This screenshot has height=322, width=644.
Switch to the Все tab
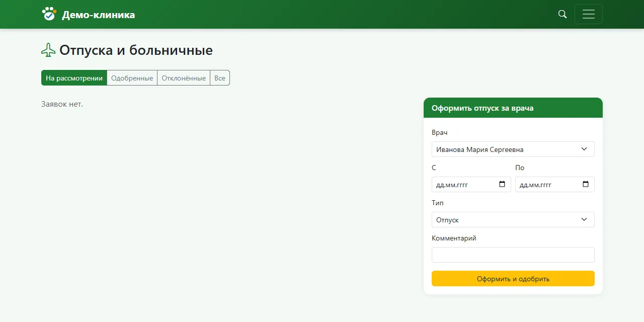pos(220,78)
